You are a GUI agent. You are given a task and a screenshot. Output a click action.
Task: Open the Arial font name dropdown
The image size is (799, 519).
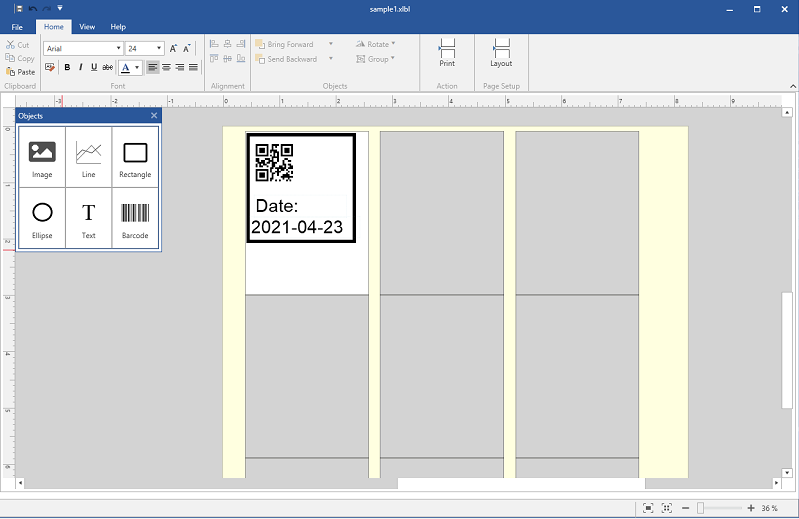119,48
